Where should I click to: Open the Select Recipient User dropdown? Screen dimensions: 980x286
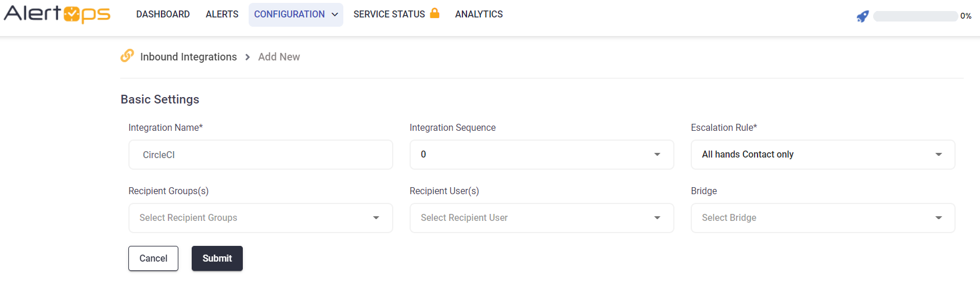point(542,218)
